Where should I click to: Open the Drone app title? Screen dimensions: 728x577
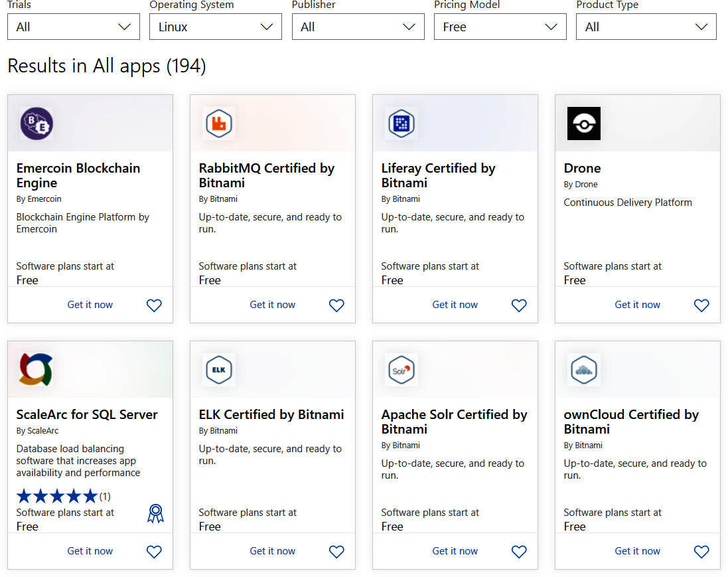click(x=582, y=168)
